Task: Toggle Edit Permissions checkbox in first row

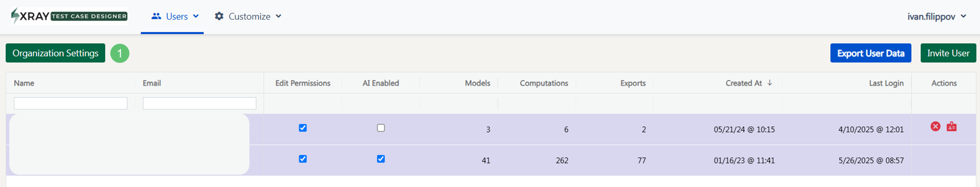Action: [303, 128]
